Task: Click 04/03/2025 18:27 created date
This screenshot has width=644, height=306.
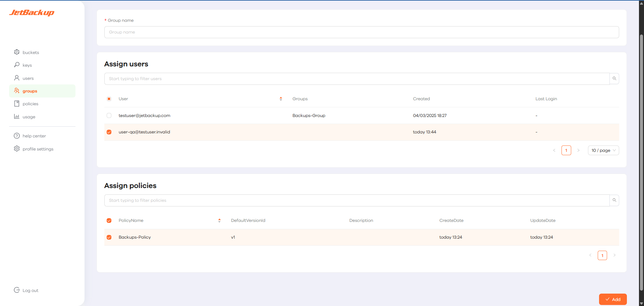Action: click(x=430, y=116)
